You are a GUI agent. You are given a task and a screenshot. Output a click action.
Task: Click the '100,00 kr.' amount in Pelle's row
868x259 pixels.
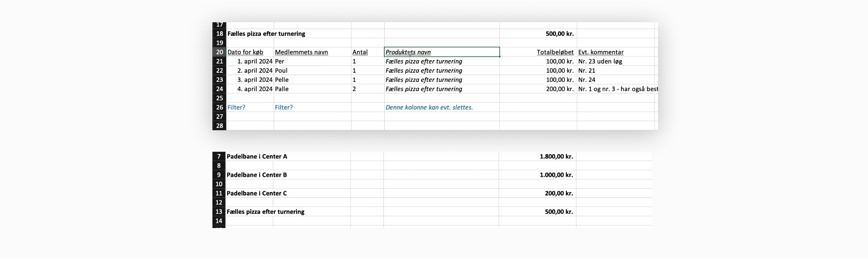[560, 80]
